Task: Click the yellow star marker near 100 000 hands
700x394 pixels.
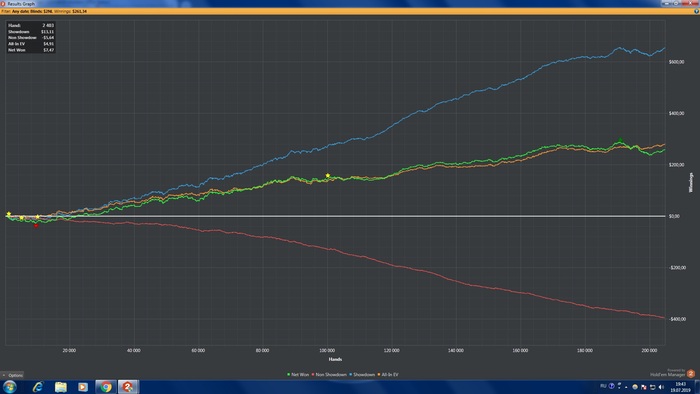Action: (x=328, y=176)
